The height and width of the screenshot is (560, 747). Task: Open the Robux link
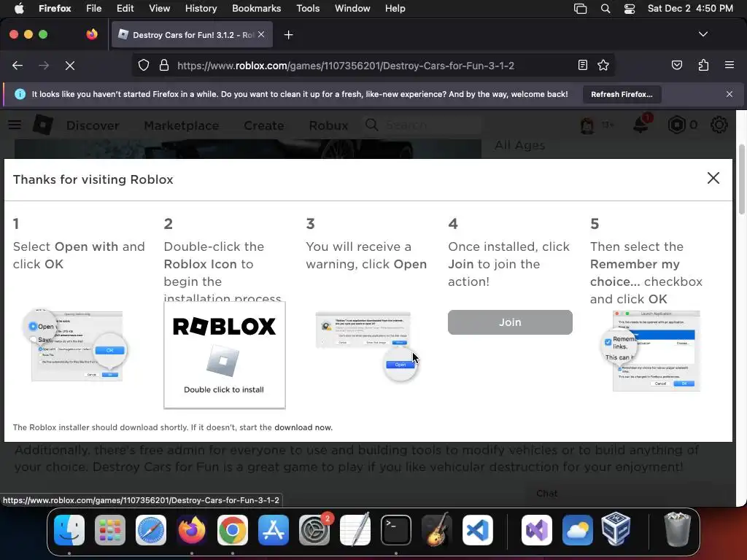click(x=328, y=125)
